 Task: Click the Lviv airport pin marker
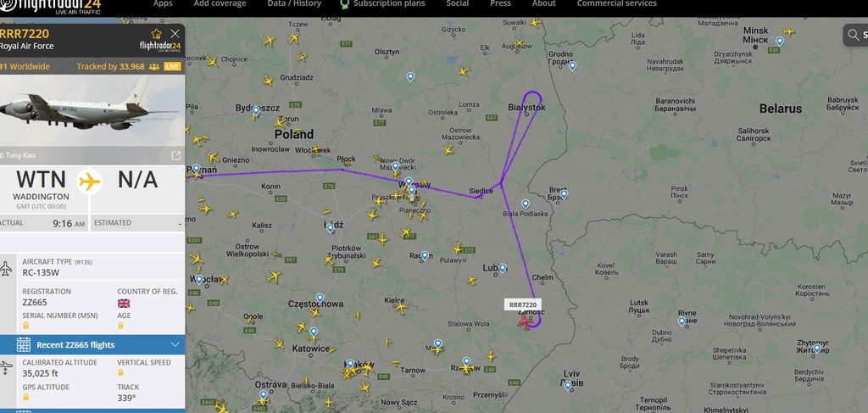click(567, 385)
